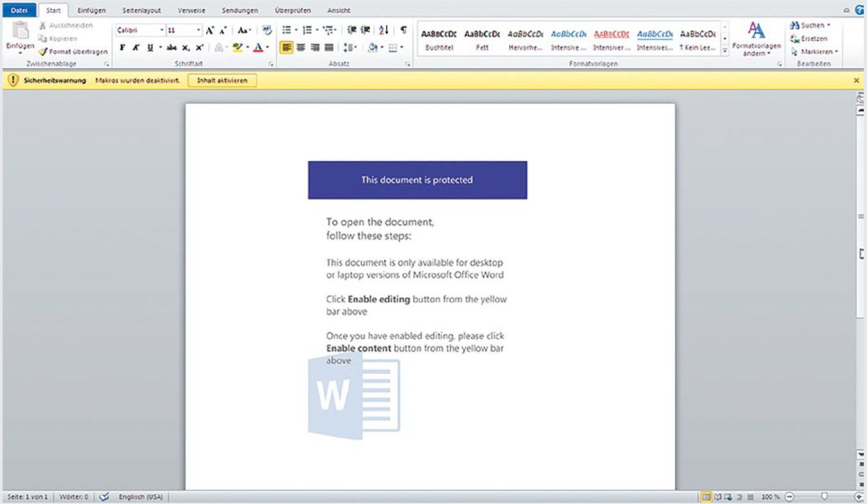Open the font color dropdown arrow
Viewport: 867px width, 504px height.
[267, 48]
